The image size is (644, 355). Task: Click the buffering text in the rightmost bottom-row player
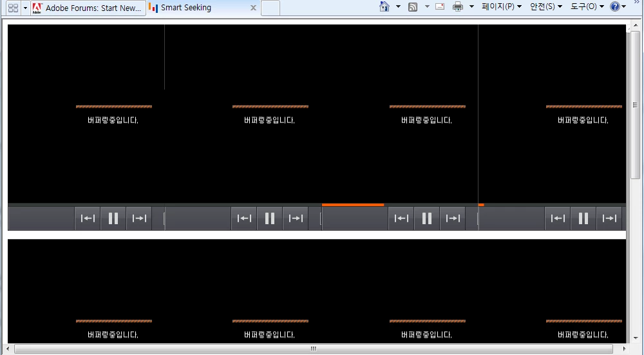coord(583,334)
